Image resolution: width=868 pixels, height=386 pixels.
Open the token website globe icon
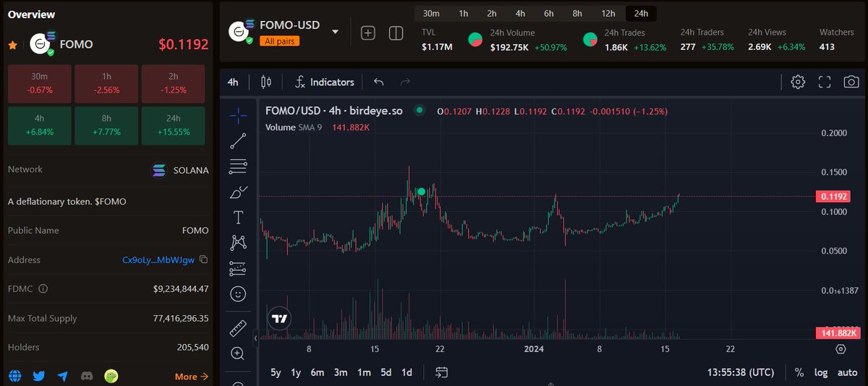tap(15, 376)
